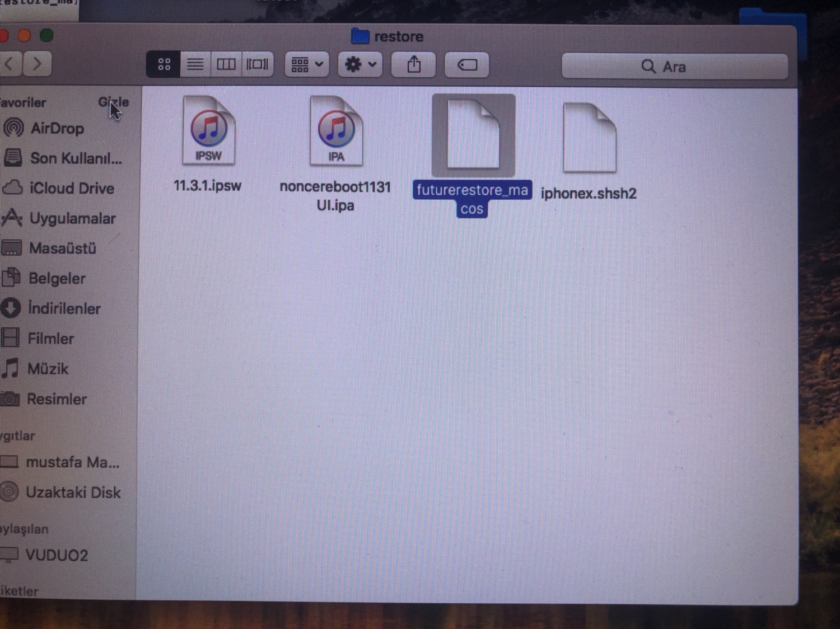Image resolution: width=840 pixels, height=629 pixels.
Task: Click the green zoom window button
Action: [46, 36]
